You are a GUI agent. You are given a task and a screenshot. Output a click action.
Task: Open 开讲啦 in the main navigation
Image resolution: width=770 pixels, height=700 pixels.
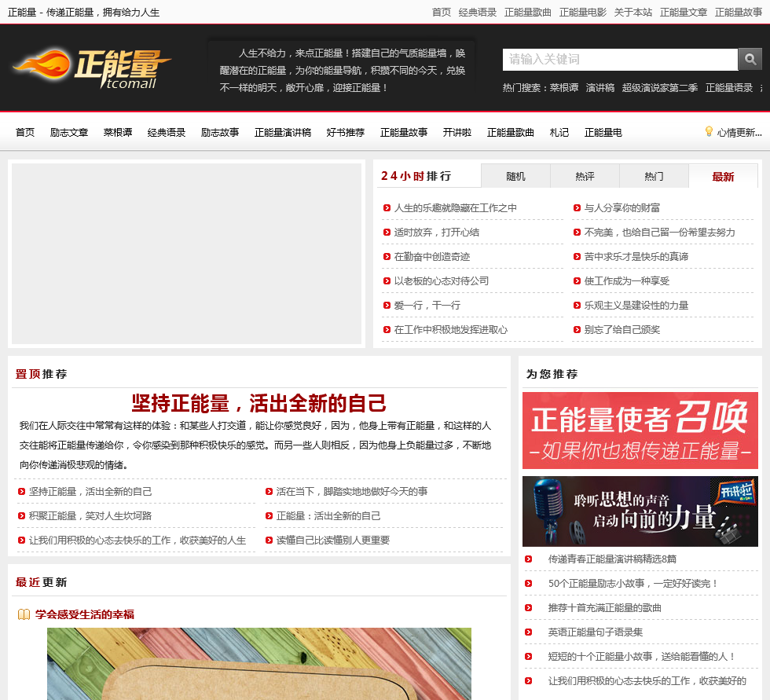point(457,133)
